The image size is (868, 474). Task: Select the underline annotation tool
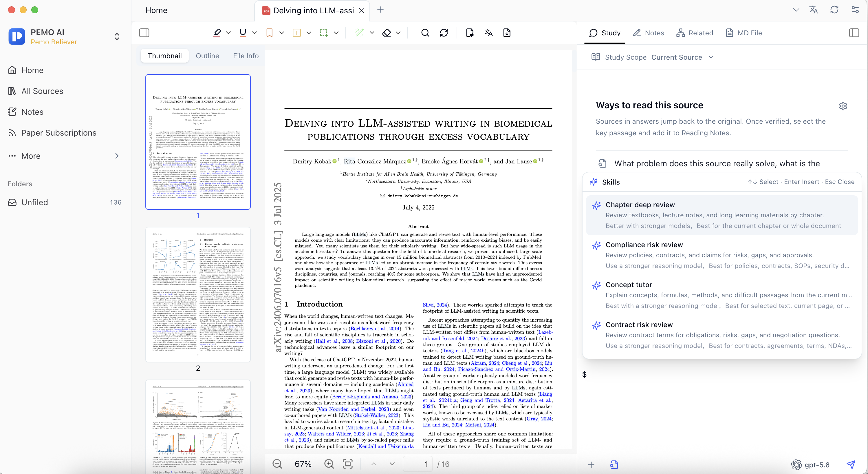[x=243, y=33]
